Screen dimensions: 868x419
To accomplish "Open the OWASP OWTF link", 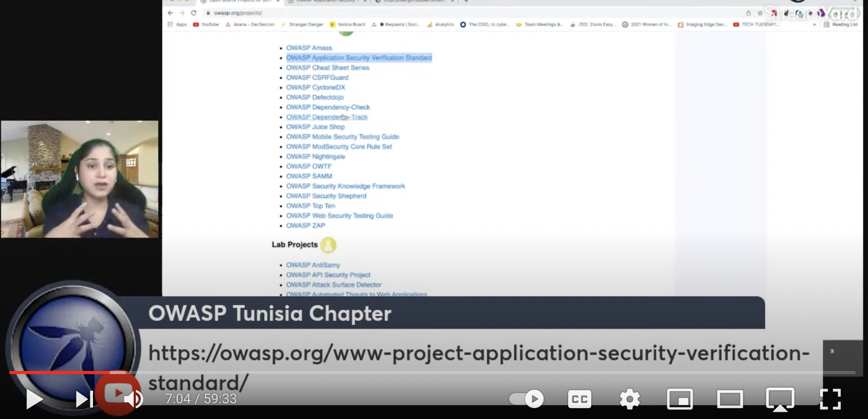I will [309, 167].
